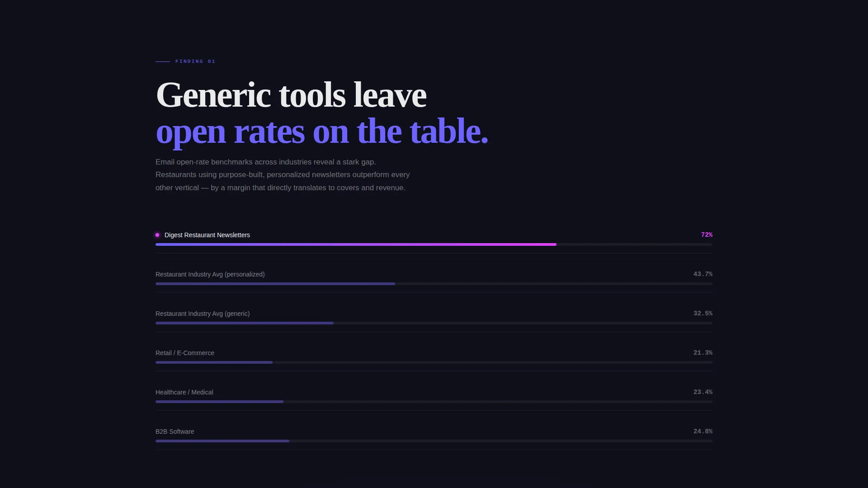Click the B2B Software bar
The height and width of the screenshot is (488, 868).
(434, 441)
